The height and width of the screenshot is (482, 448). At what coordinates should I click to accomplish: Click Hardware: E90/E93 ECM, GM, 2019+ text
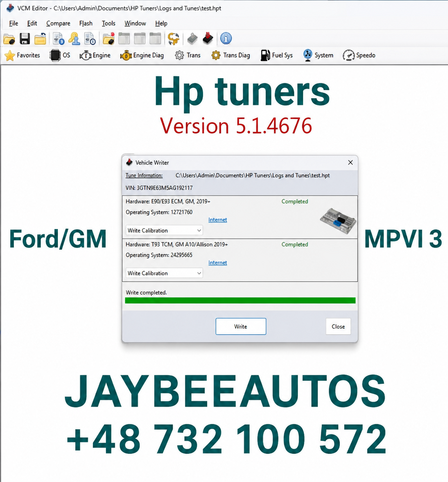coord(168,202)
